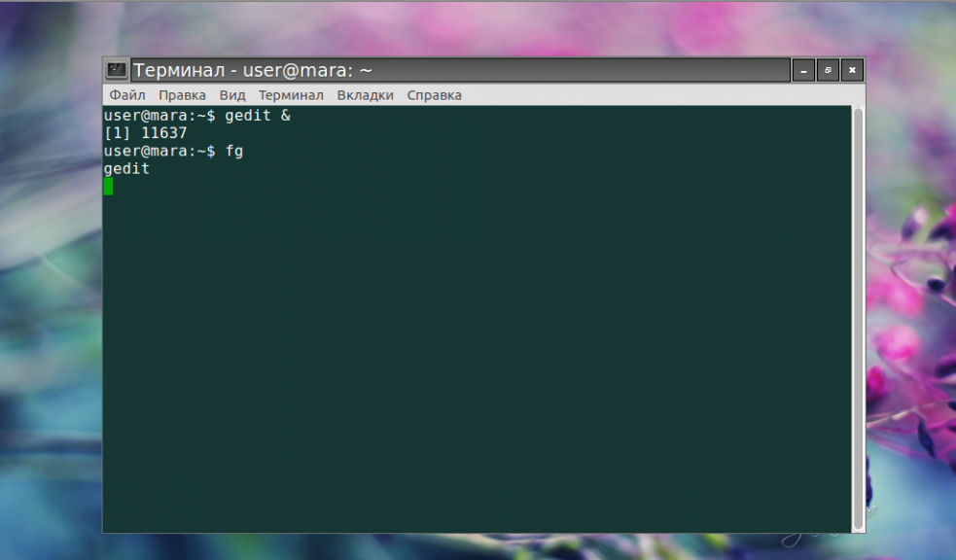Click the job output '[1] 11637'

pyautogui.click(x=145, y=133)
